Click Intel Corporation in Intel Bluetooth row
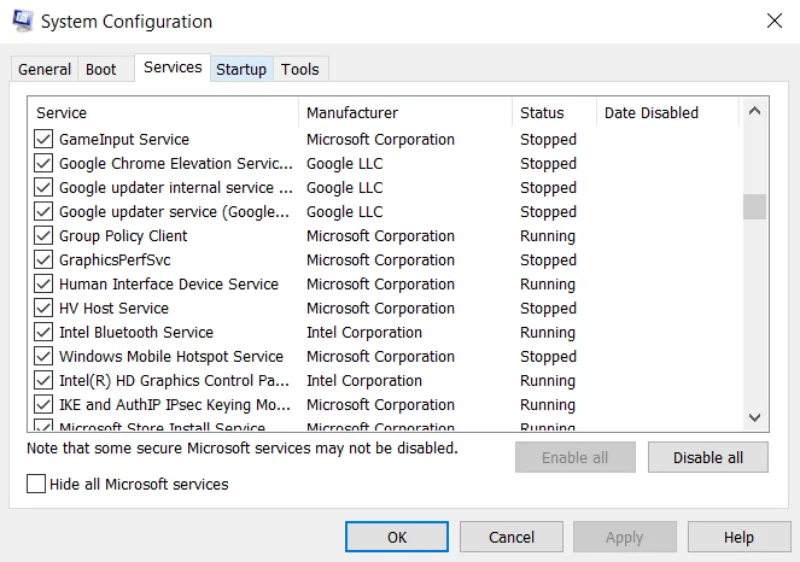 pyautogui.click(x=364, y=332)
